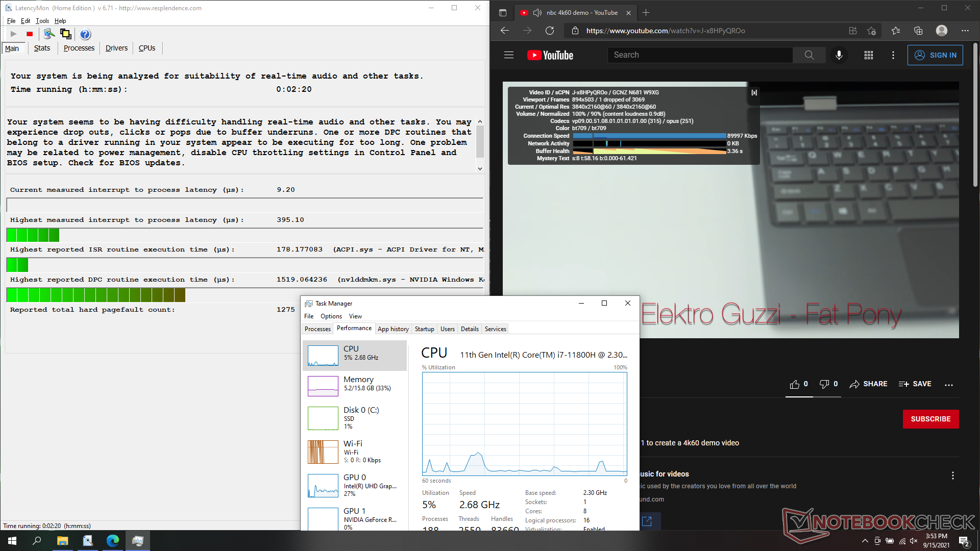Switch to the CPUs tab
980x551 pixels.
click(147, 48)
